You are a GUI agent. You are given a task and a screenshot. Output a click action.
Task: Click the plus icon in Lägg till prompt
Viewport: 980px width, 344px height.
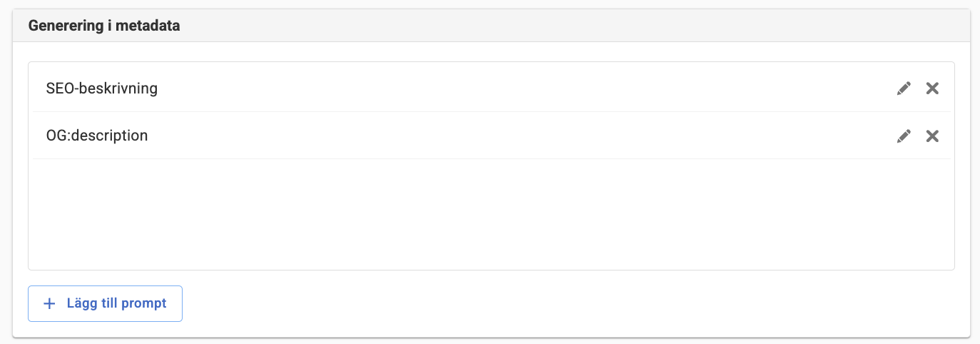pyautogui.click(x=49, y=303)
